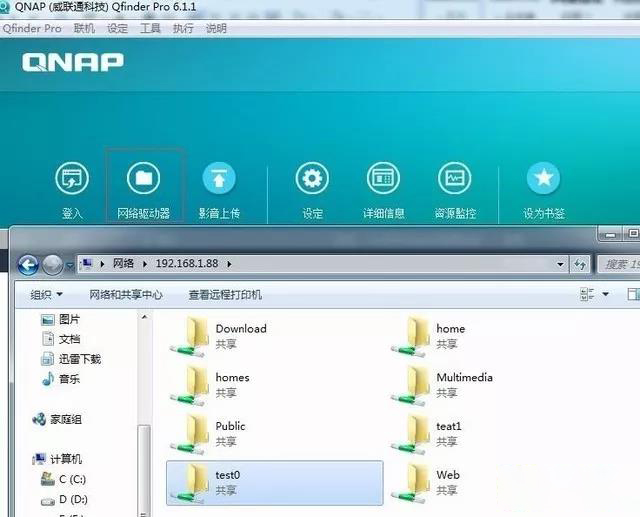Screen dimensions: 640x517
Task: Toggle the preview pane button
Action: [633, 294]
